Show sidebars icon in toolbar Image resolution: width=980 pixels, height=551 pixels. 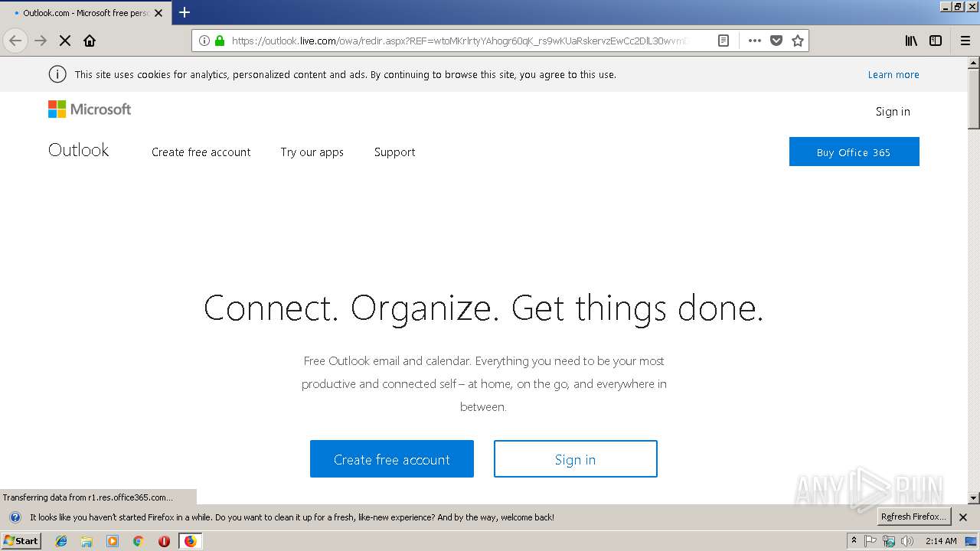936,41
